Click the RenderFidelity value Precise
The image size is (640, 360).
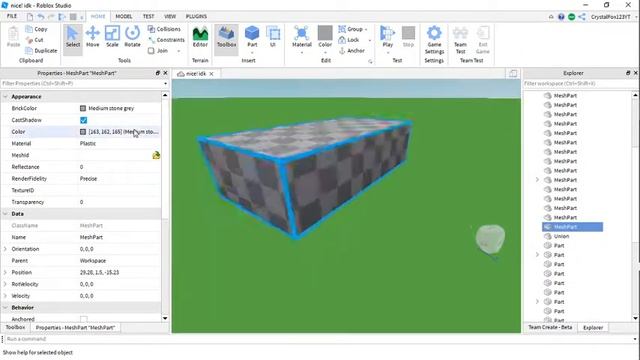(88, 179)
